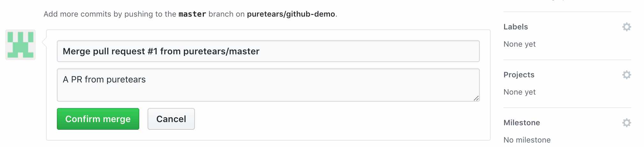
Task: Click the green identicon user avatar
Action: coord(20,45)
